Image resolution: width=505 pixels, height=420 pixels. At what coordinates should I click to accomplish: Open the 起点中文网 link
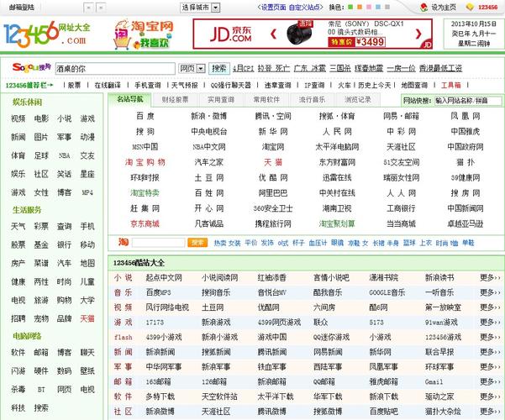point(164,277)
